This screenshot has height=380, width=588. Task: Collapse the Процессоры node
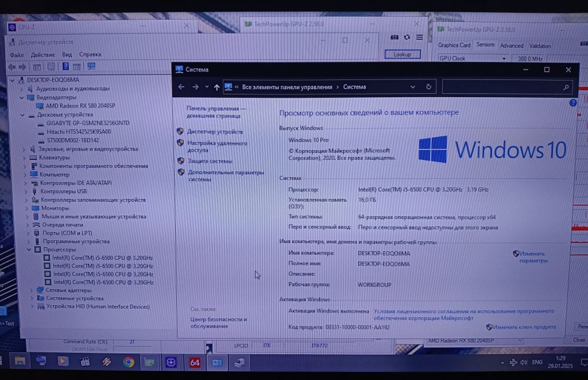point(29,249)
